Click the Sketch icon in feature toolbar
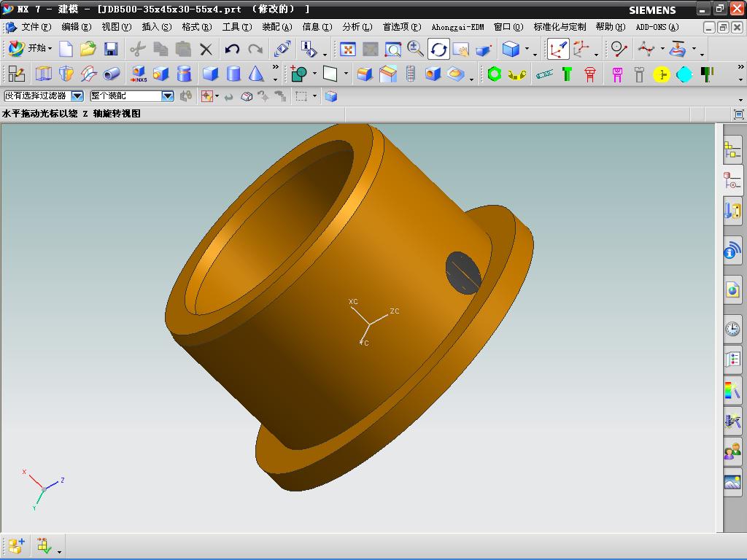Image resolution: width=747 pixels, height=560 pixels. point(17,74)
